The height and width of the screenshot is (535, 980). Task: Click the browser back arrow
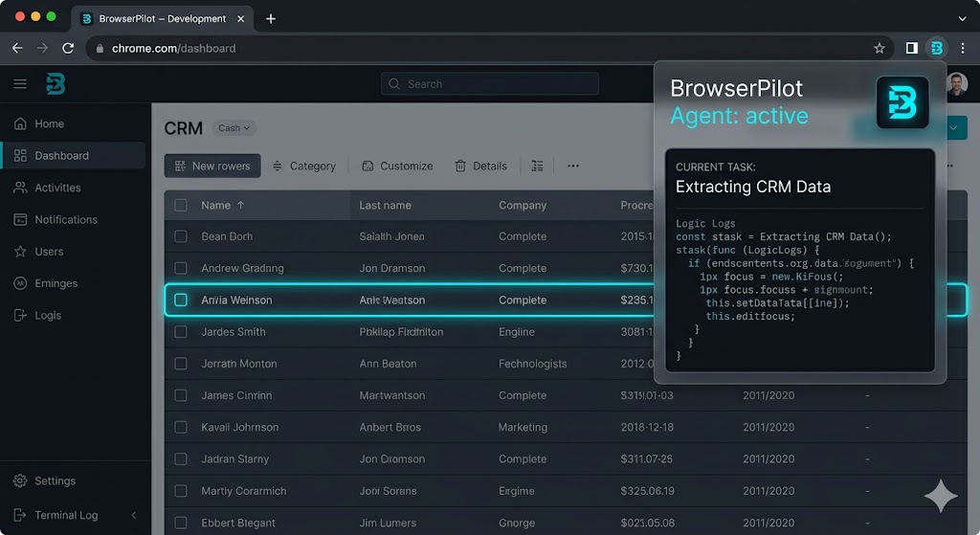(x=17, y=48)
